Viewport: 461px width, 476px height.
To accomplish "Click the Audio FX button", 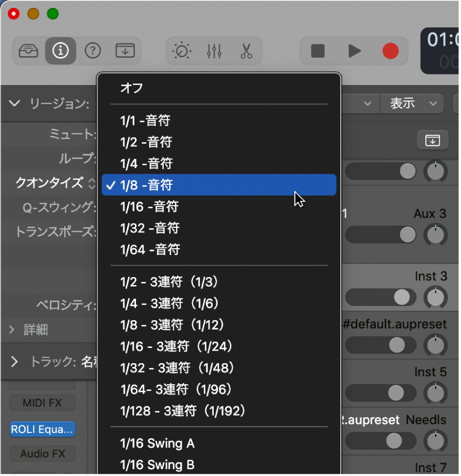I will [x=42, y=453].
